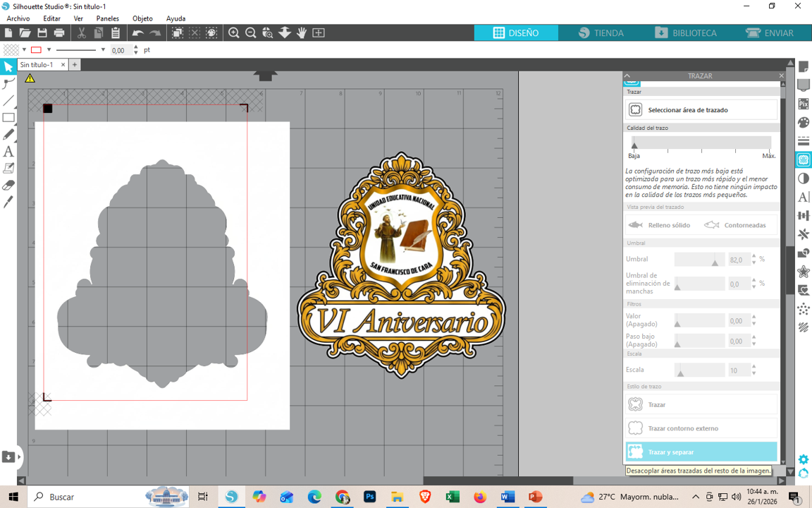Open the Ayuda menu
Screen dimensions: 812x508
tap(176, 18)
